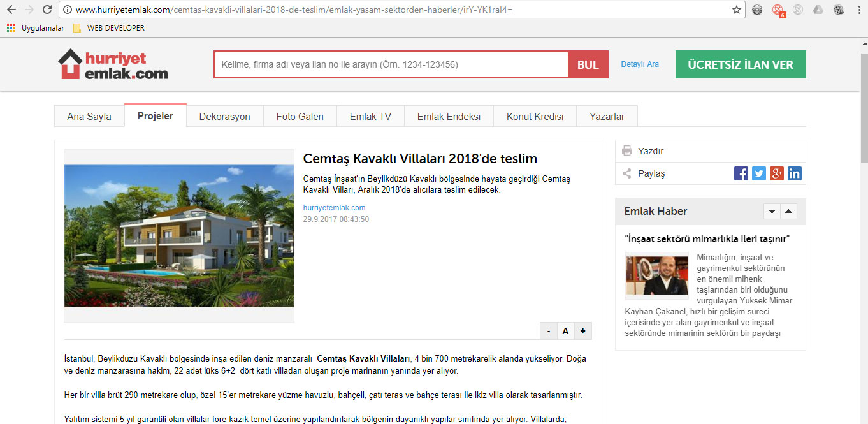Screen dimensions: 868x424
Task: Open the Detaylı Ara link
Action: coord(640,64)
